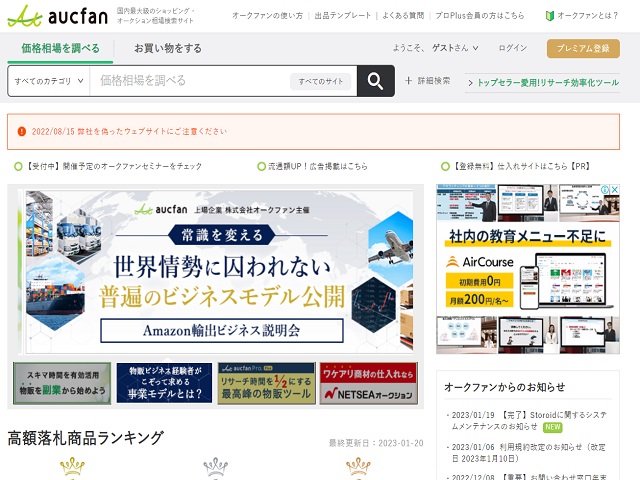The image size is (640, 480).
Task: Click the オークファンからのお知らせ heading
Action: [x=504, y=387]
